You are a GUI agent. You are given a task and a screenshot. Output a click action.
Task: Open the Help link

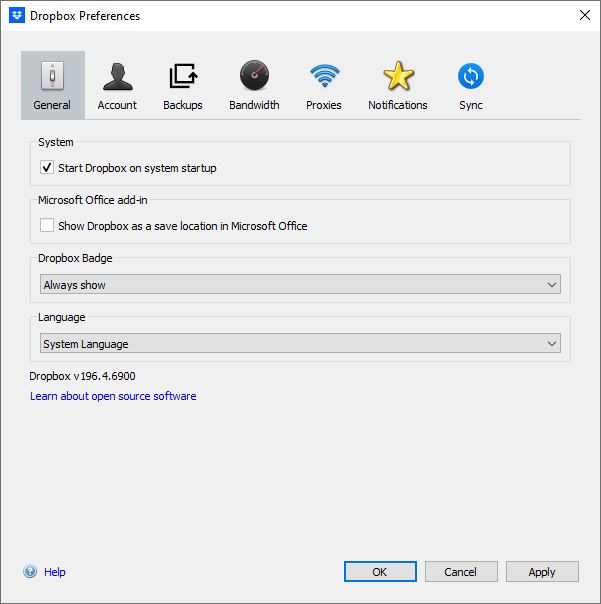coord(55,572)
